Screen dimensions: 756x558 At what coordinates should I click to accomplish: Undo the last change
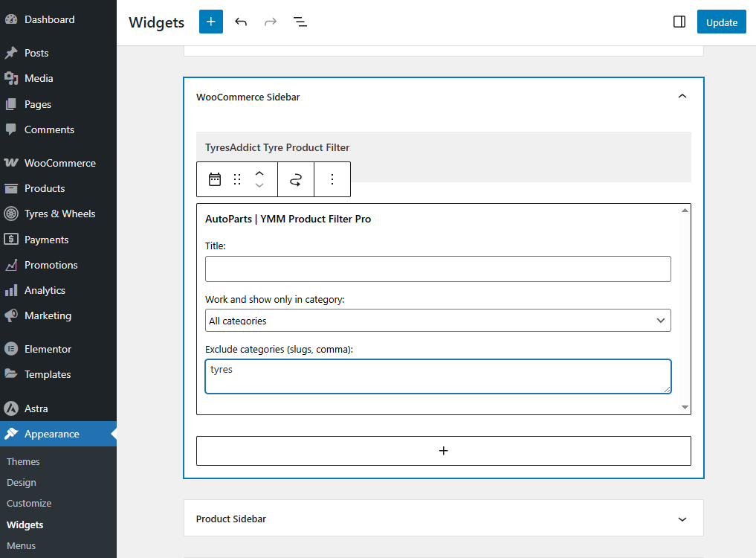[241, 22]
